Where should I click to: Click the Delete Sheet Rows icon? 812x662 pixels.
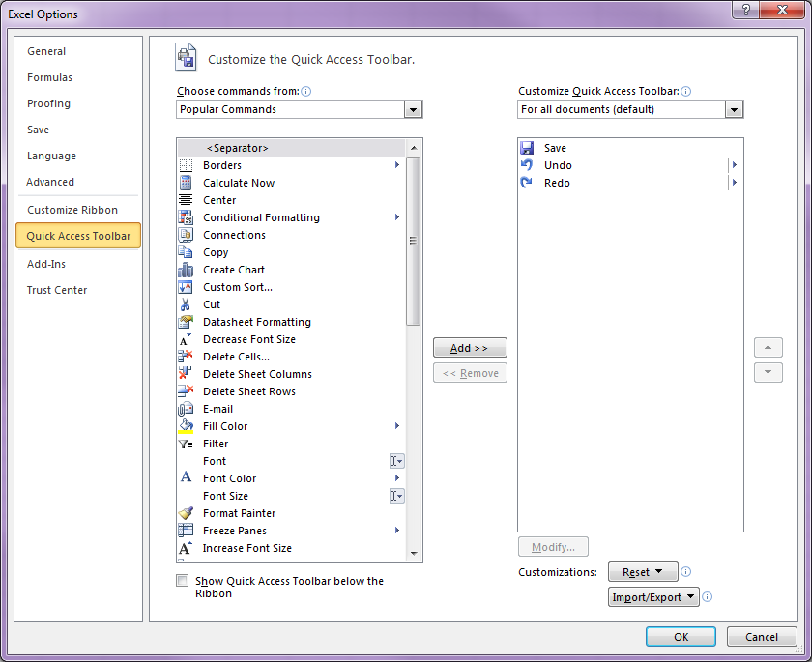click(186, 391)
